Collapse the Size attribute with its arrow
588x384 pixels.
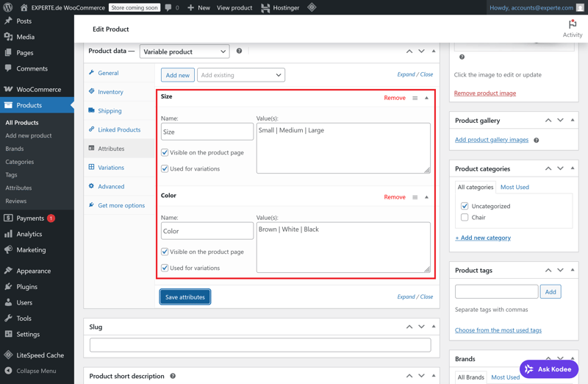[x=426, y=98]
